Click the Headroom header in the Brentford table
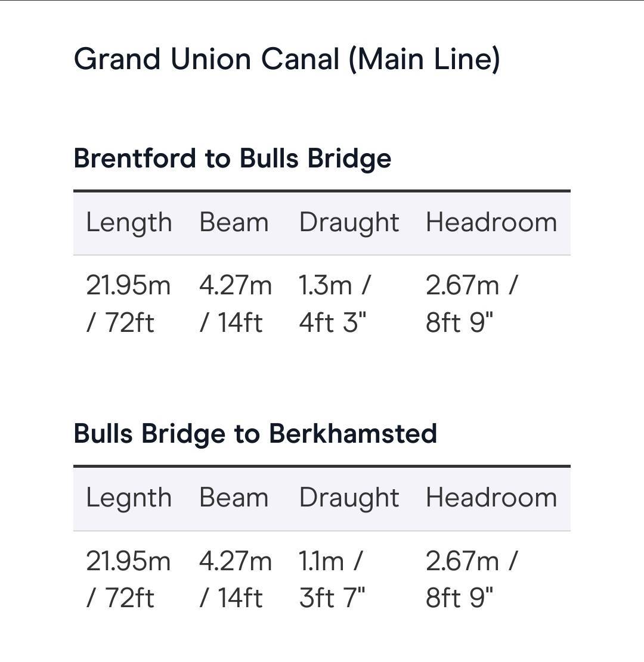This screenshot has width=644, height=662. (491, 222)
